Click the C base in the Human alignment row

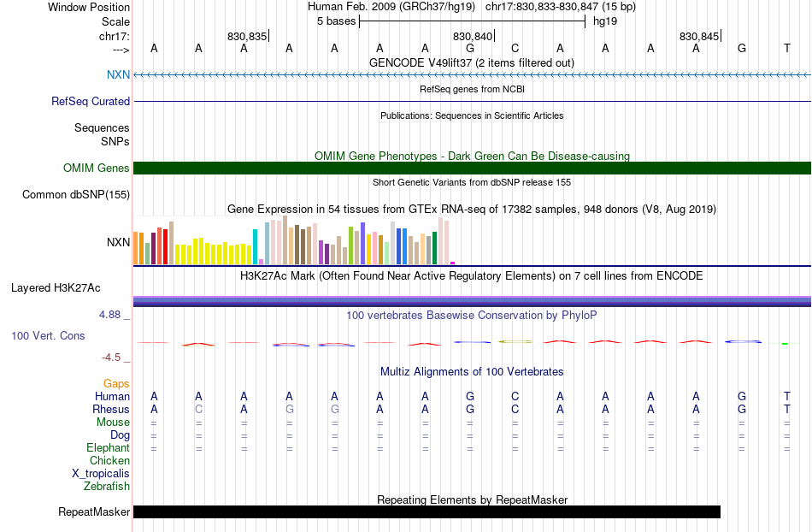pyautogui.click(x=515, y=396)
